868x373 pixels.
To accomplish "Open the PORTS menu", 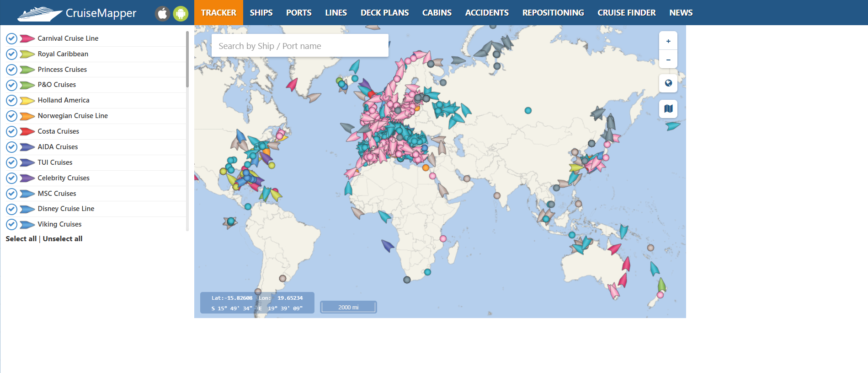I will tap(299, 13).
